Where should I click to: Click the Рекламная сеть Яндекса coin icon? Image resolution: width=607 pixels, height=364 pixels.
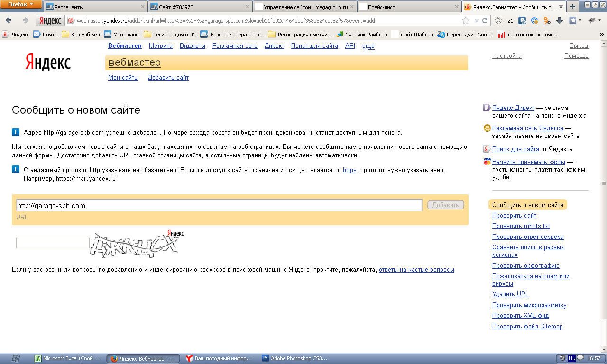[x=487, y=128]
